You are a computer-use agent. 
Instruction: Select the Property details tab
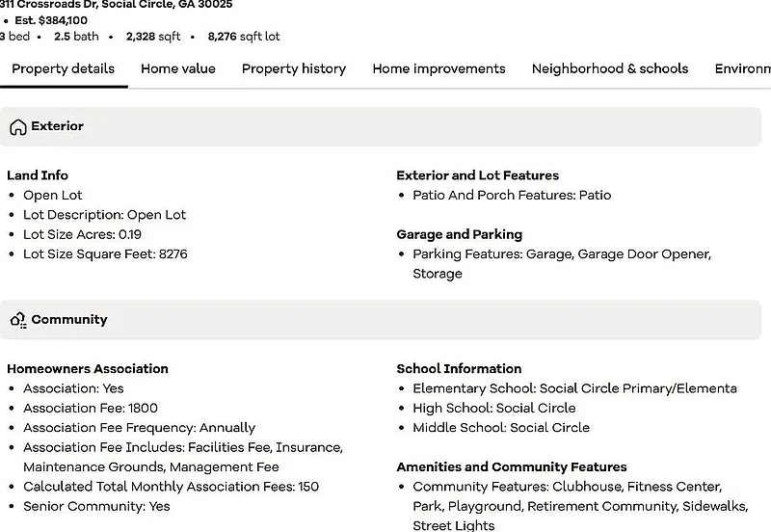63,68
